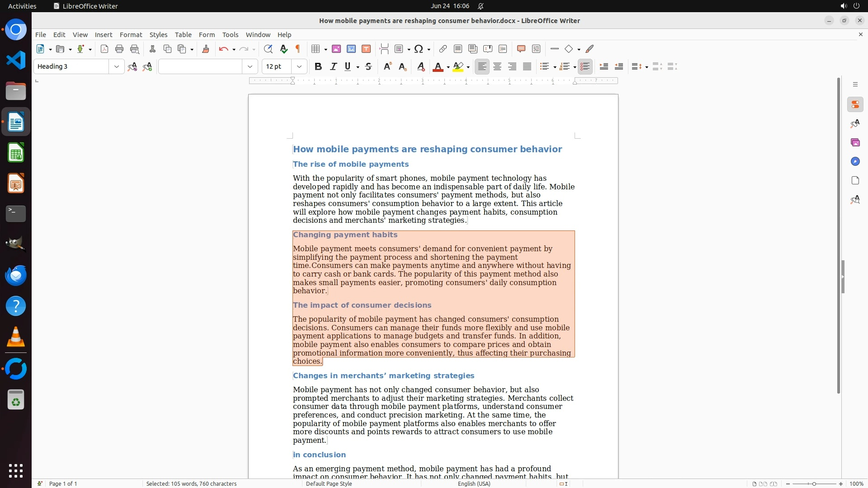The height and width of the screenshot is (488, 868).
Task: Open the Find & Replace tool
Action: point(268,49)
